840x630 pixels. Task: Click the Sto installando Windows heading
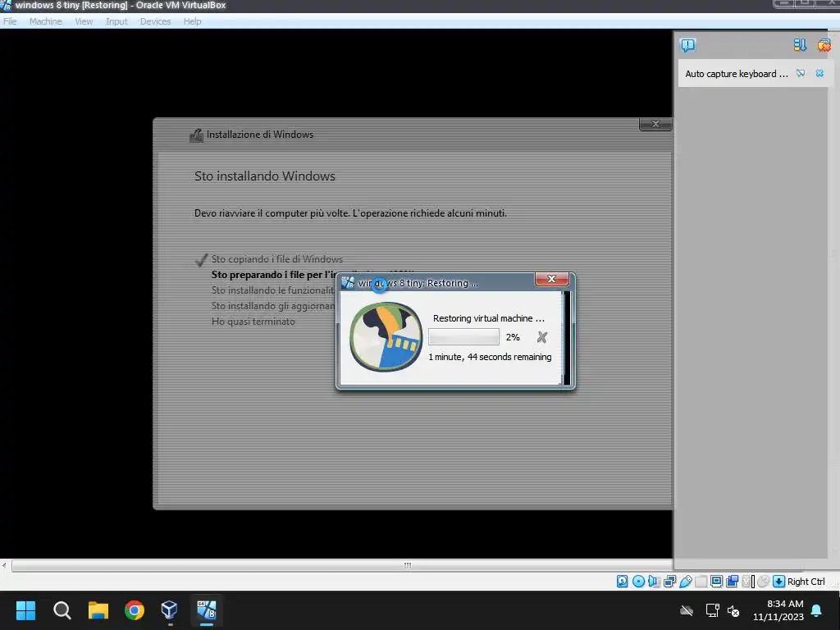(265, 176)
